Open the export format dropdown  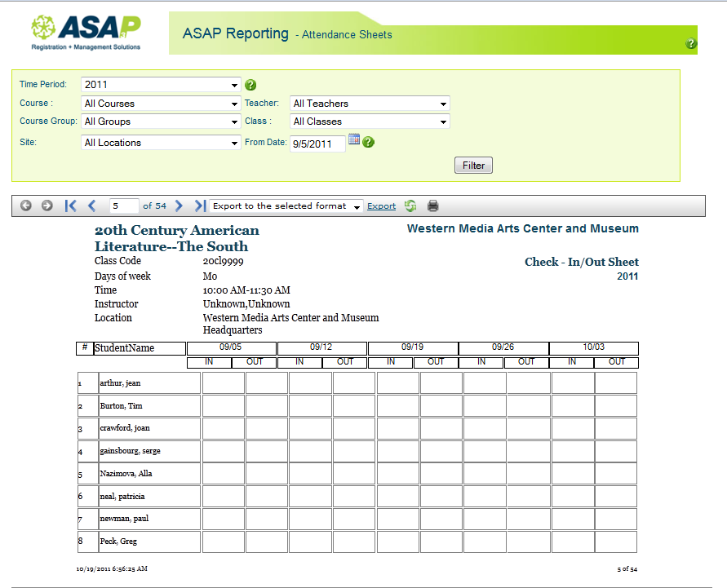(286, 206)
